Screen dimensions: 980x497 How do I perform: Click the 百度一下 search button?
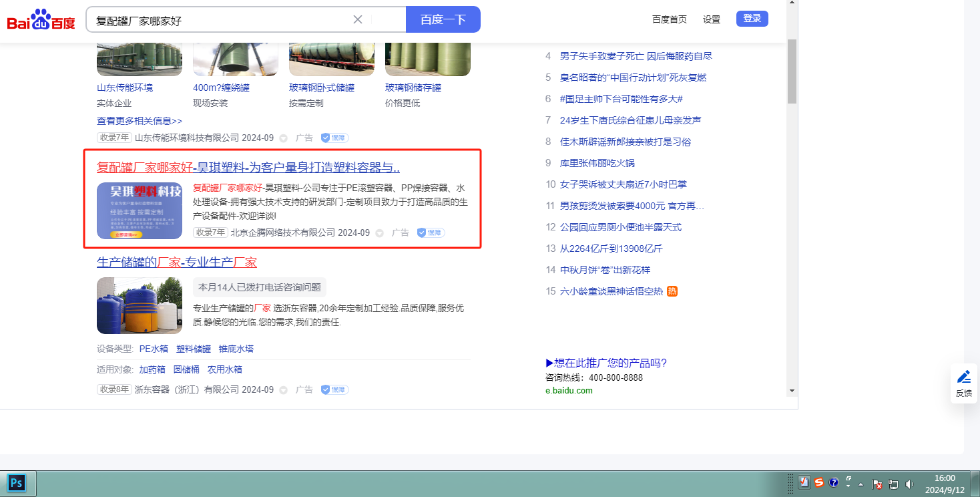(x=443, y=19)
